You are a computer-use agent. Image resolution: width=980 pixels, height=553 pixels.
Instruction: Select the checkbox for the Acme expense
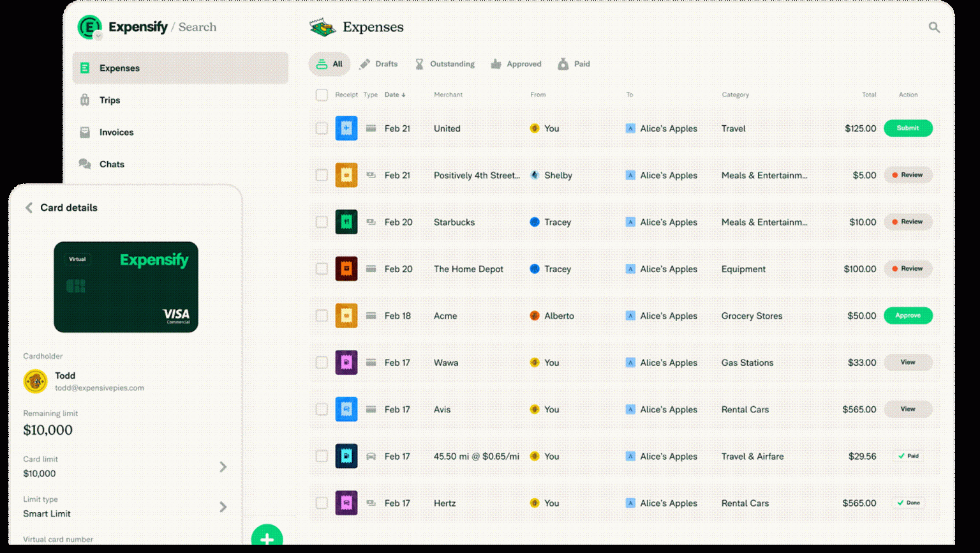[322, 315]
